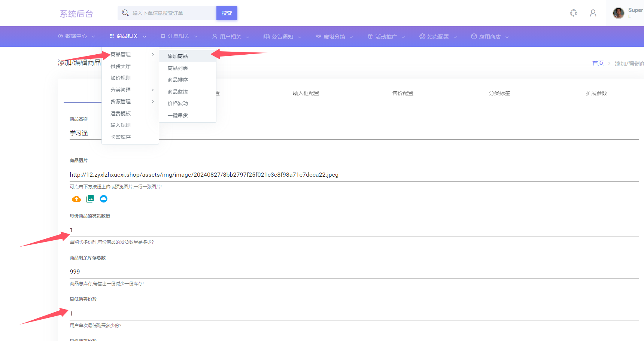
Task: Click the 站点配置 gear icon
Action: coord(422,36)
